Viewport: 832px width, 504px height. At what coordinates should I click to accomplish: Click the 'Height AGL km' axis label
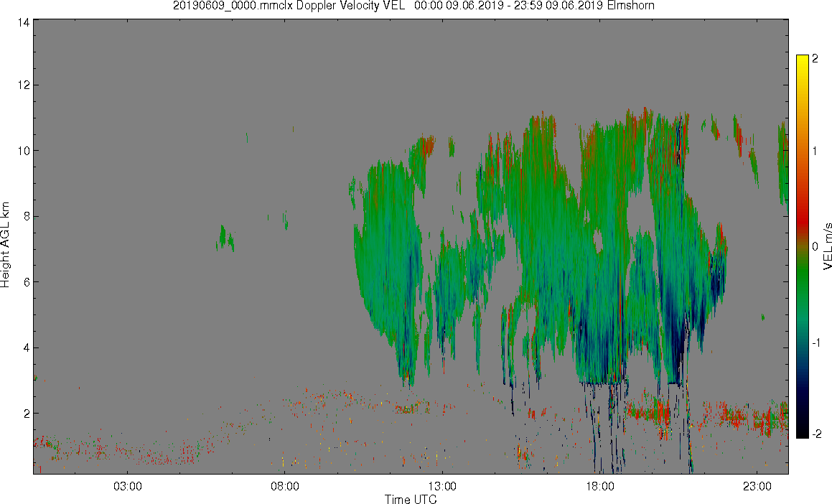pos(5,245)
